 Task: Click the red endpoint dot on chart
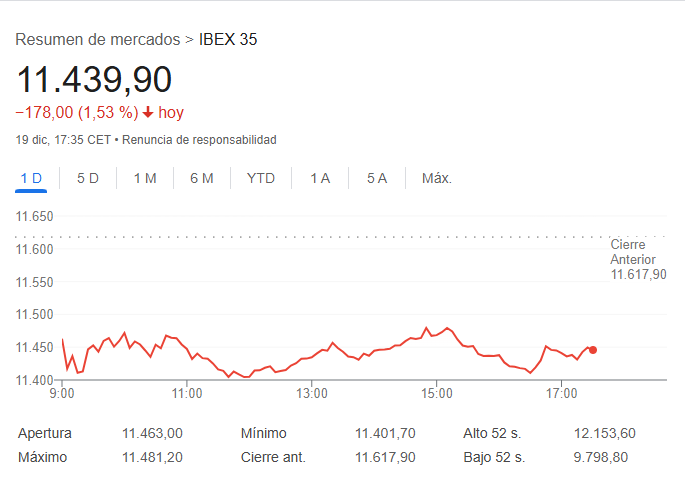click(593, 350)
